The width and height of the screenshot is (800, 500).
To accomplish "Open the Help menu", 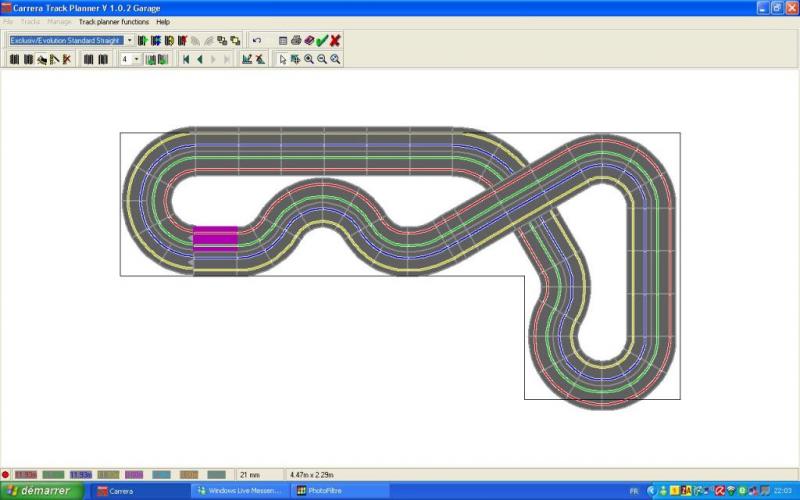I will 163,21.
